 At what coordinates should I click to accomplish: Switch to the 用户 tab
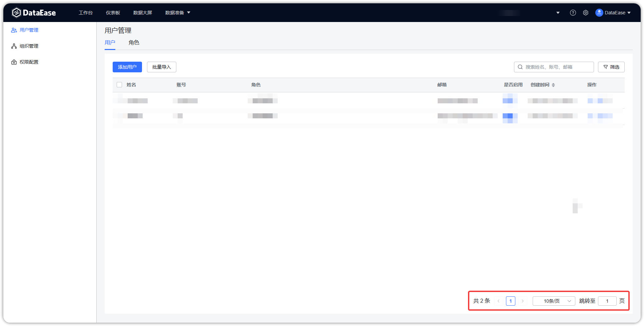pos(110,43)
